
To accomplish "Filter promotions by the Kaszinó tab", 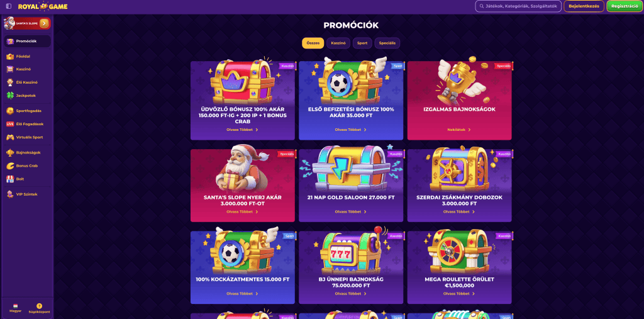I will (338, 43).
